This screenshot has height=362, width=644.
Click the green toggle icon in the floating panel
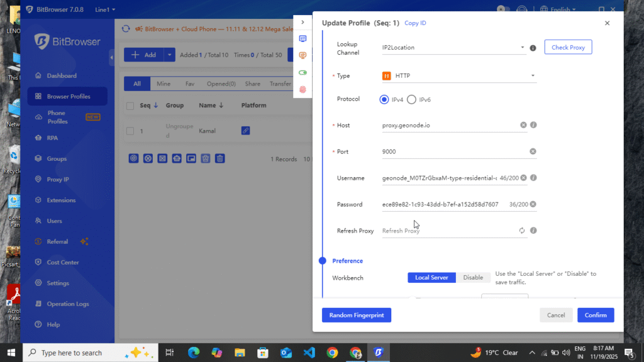coord(303,72)
